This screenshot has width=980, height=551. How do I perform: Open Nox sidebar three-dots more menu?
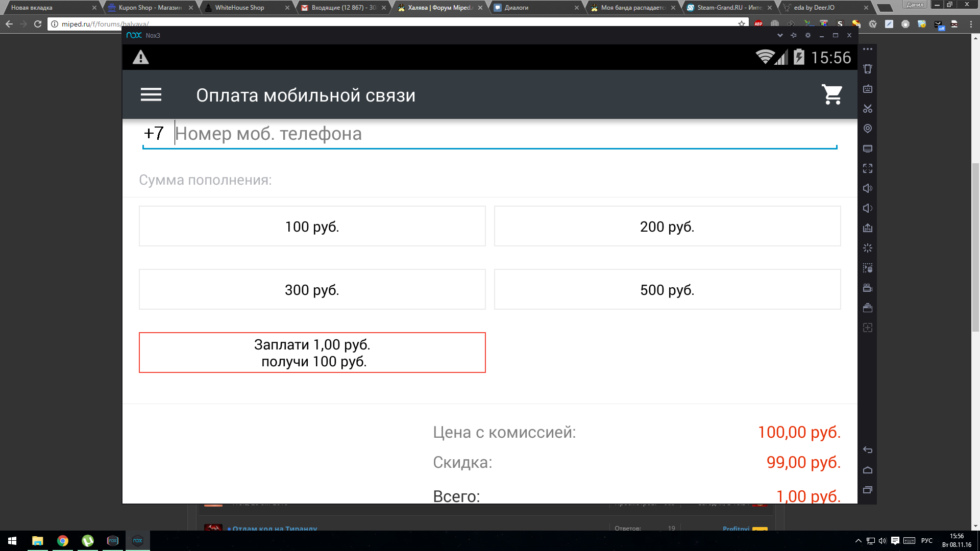(868, 49)
